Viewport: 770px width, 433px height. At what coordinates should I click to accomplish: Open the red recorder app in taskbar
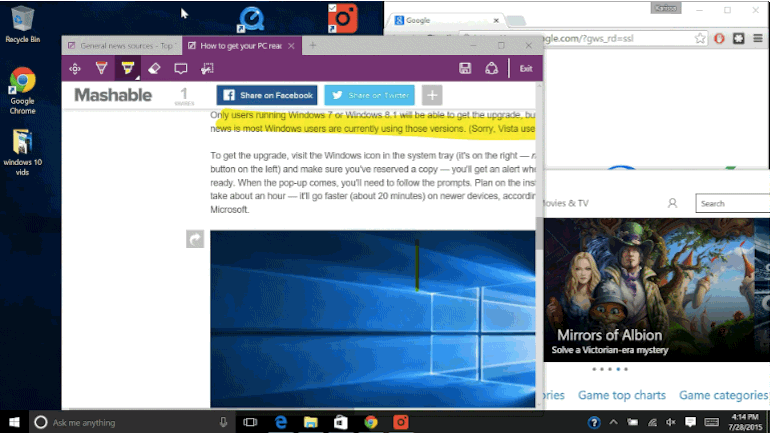coord(401,422)
